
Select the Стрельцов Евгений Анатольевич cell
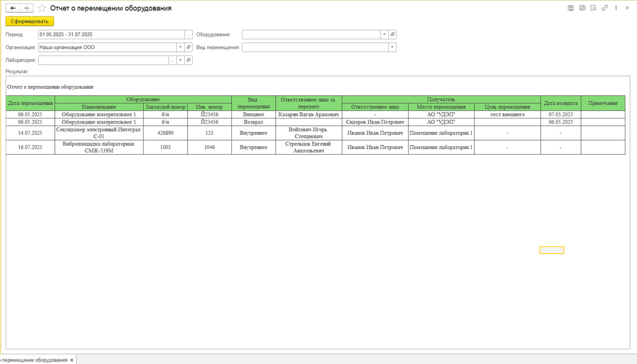click(x=309, y=147)
